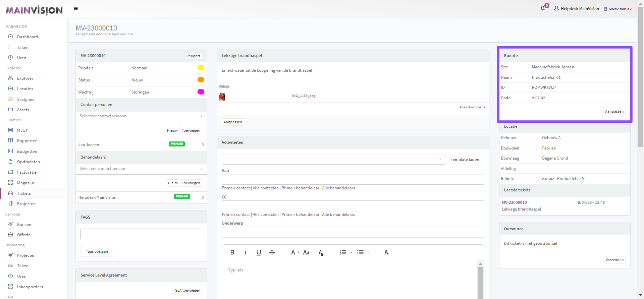Click the Alles downloaden link
Screen dimensions: 644x299
tap(474, 107)
